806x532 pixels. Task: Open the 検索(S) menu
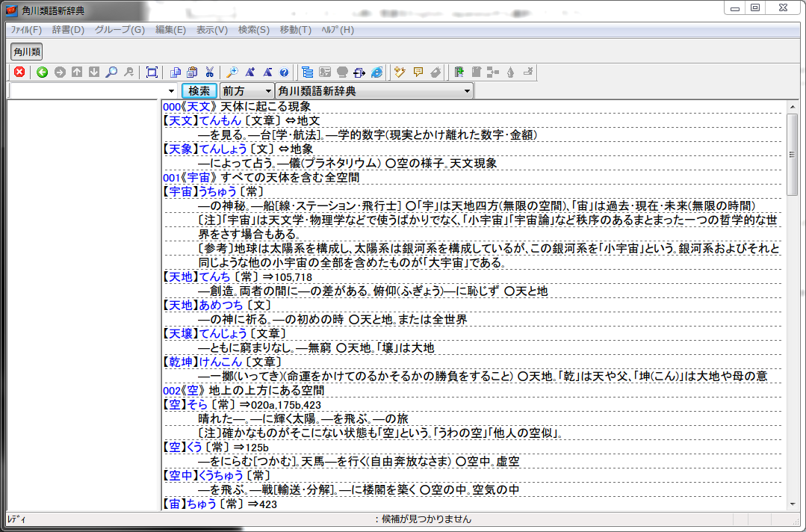[x=254, y=30]
